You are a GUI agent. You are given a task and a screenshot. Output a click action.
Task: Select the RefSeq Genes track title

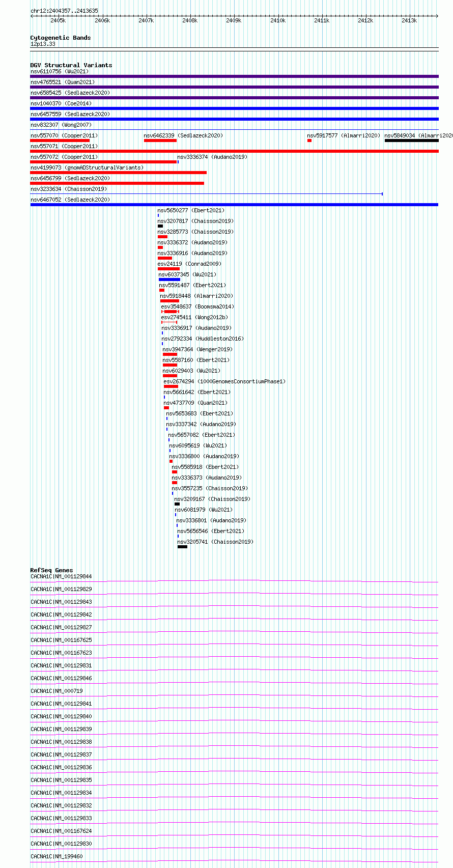(51, 570)
